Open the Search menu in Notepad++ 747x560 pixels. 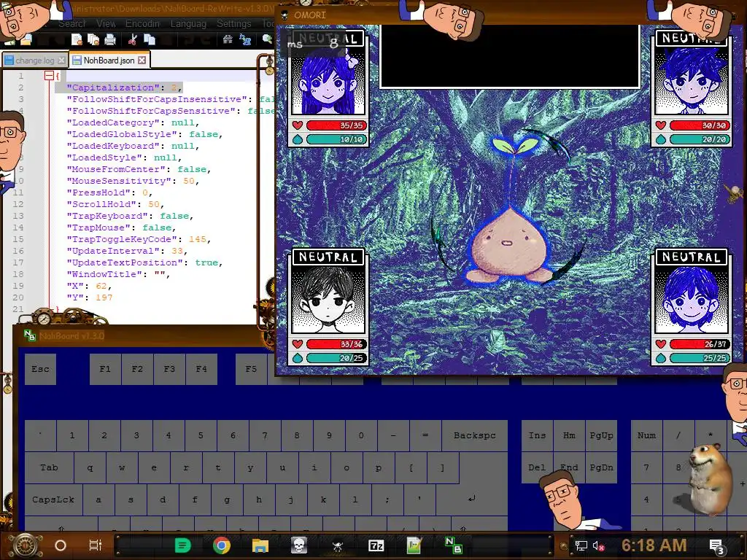click(x=72, y=23)
